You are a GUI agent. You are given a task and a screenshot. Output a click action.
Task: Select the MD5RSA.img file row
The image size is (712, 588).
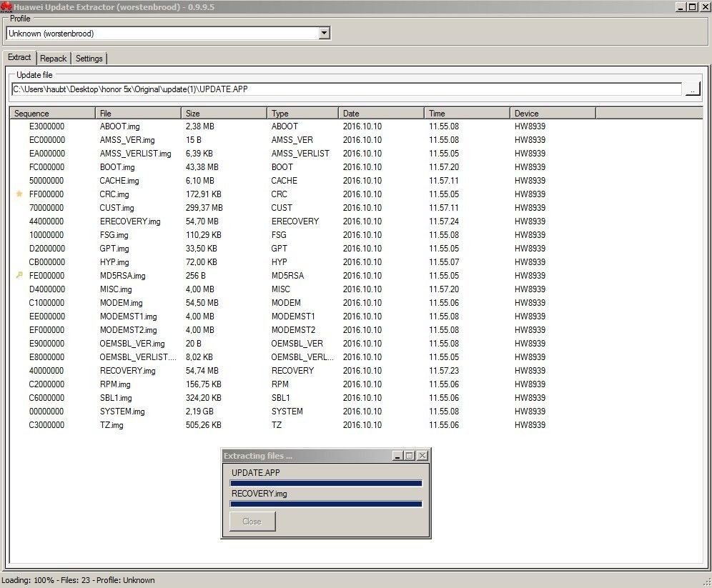(303, 275)
